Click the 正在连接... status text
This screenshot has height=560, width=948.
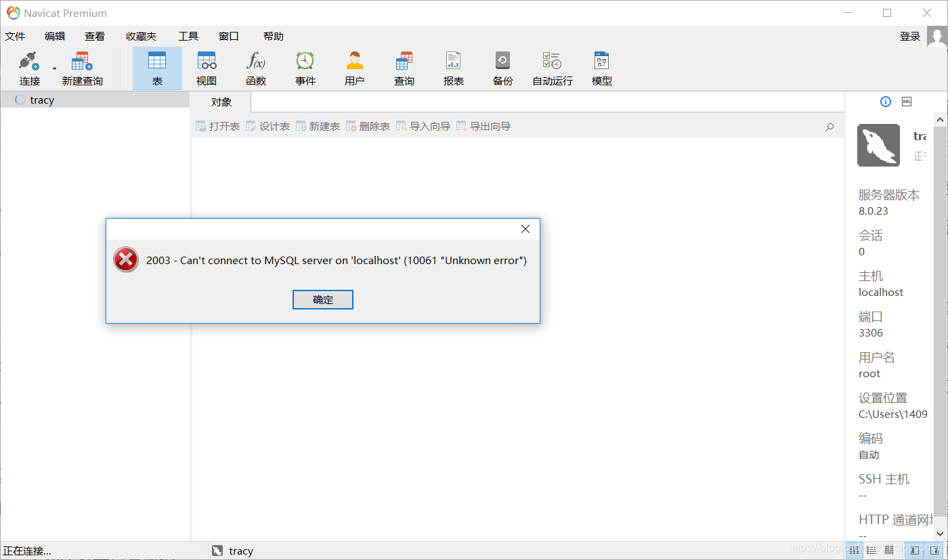tap(27, 551)
